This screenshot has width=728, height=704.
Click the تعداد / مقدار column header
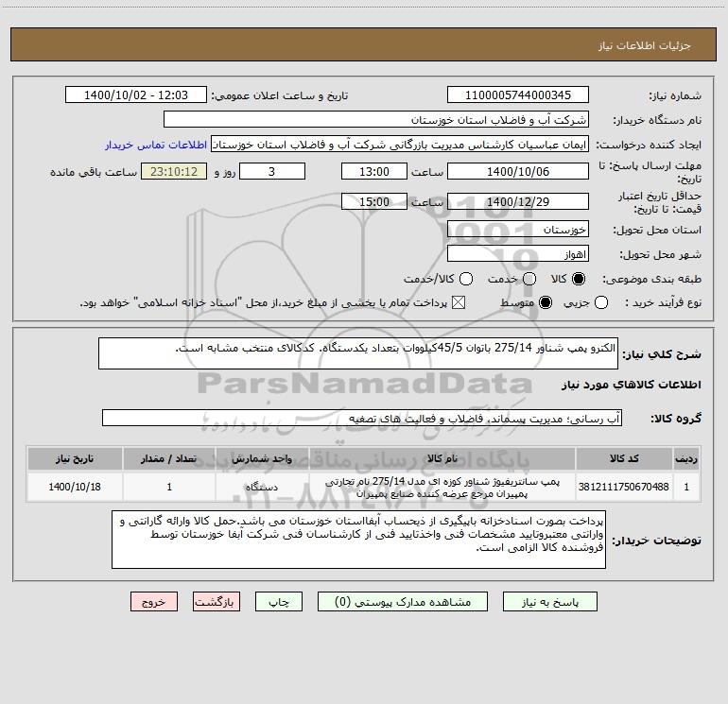click(x=169, y=459)
